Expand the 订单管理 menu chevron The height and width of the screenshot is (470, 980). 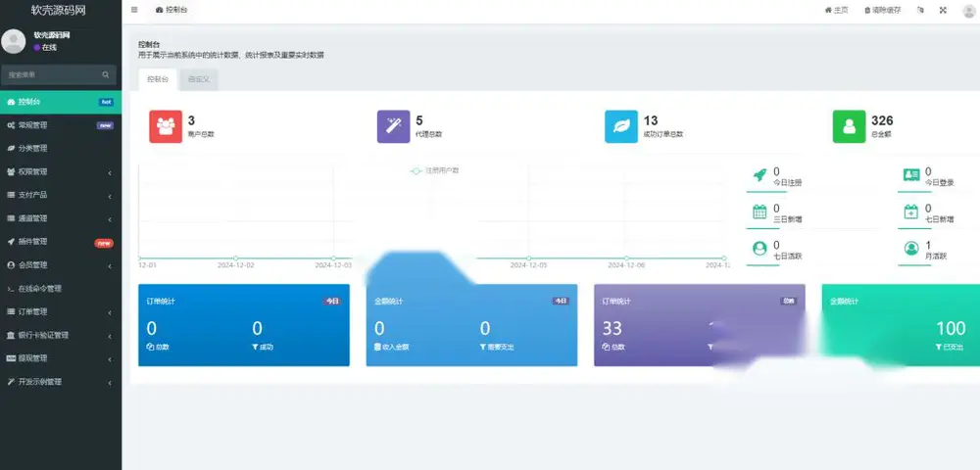point(110,312)
